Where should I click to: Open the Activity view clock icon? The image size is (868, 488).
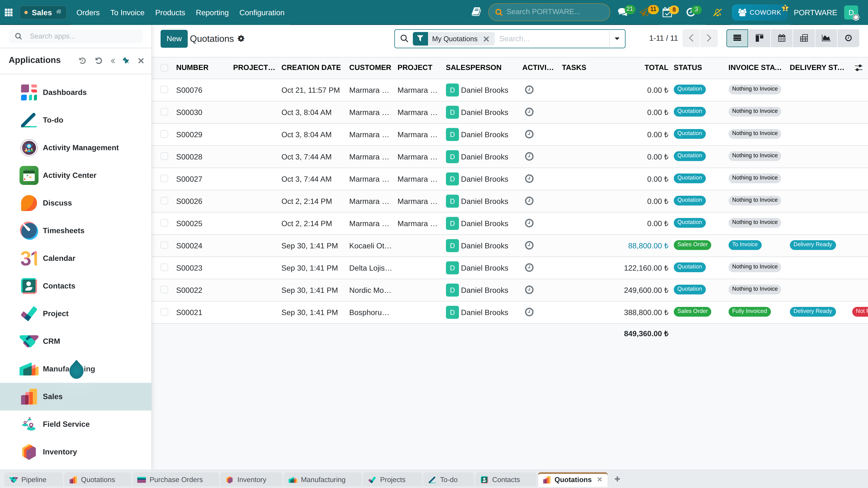pos(848,38)
